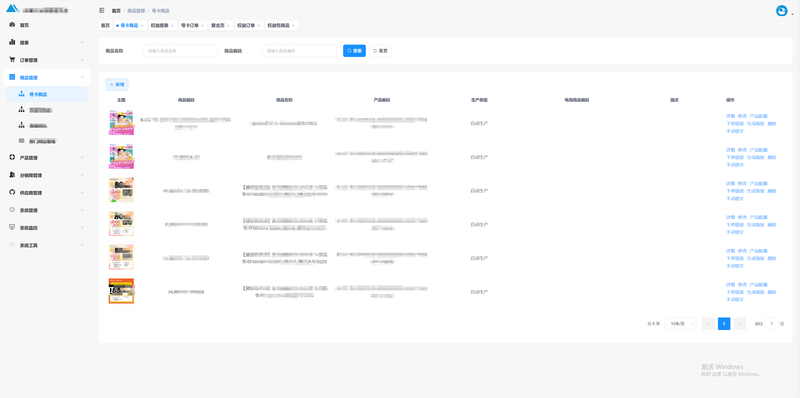This screenshot has height=398, width=800.
Task: Click 详情 link in the first row
Action: point(730,116)
